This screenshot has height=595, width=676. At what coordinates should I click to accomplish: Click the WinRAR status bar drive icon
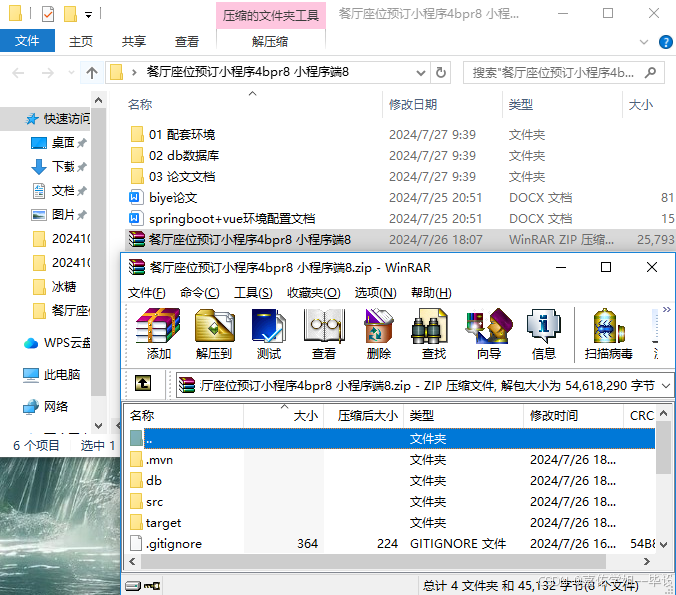click(x=133, y=586)
